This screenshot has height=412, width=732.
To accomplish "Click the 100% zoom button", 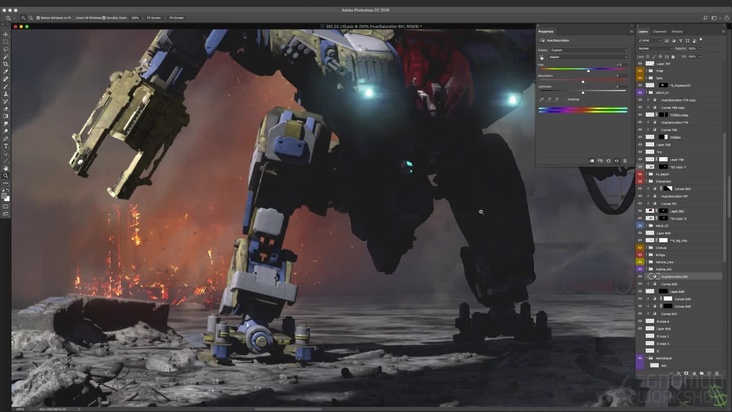I will [135, 18].
